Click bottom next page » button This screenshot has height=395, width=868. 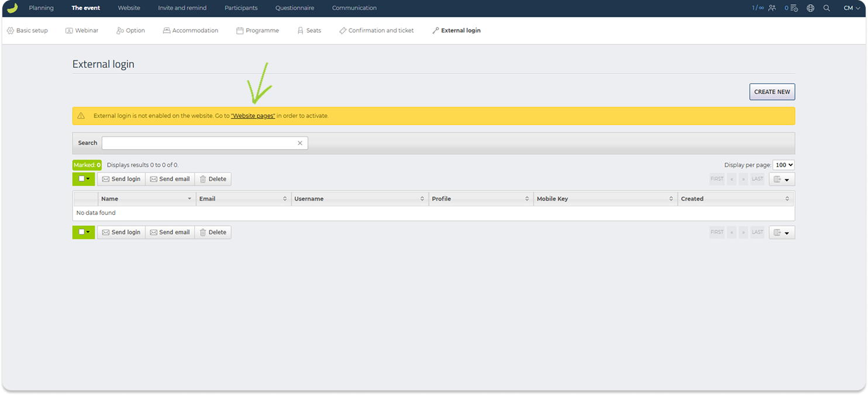(x=743, y=233)
